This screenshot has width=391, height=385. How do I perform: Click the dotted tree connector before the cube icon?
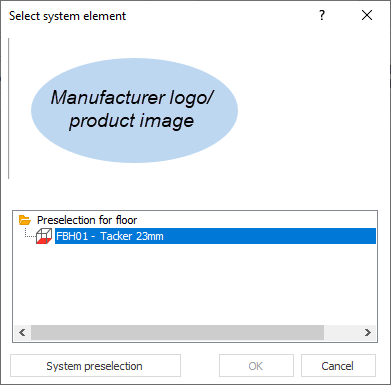30,233
